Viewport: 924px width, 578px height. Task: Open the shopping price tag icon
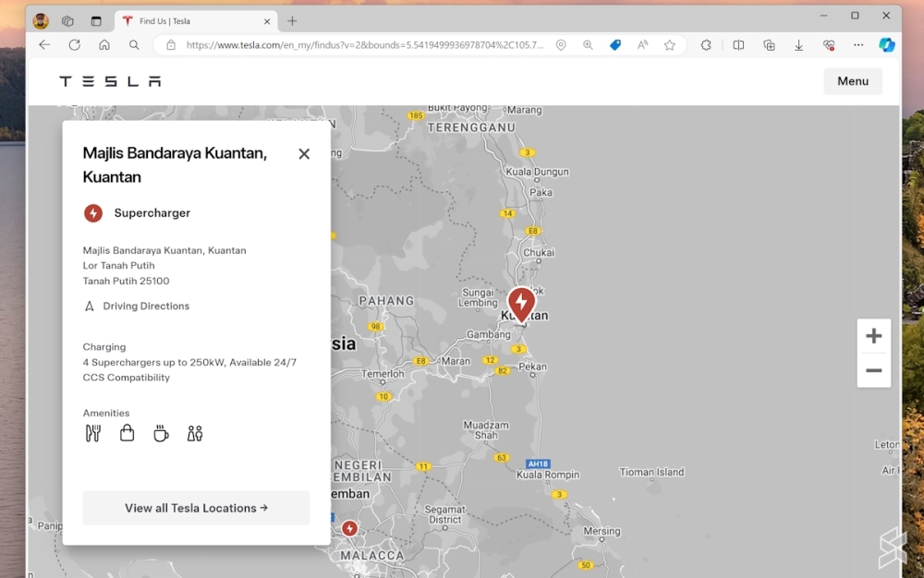tap(615, 44)
